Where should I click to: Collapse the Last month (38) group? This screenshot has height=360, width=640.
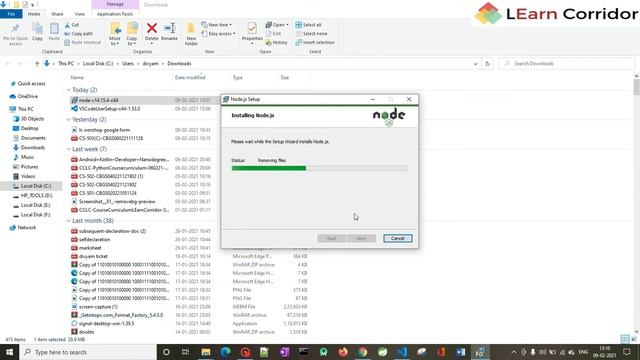[x=69, y=221]
